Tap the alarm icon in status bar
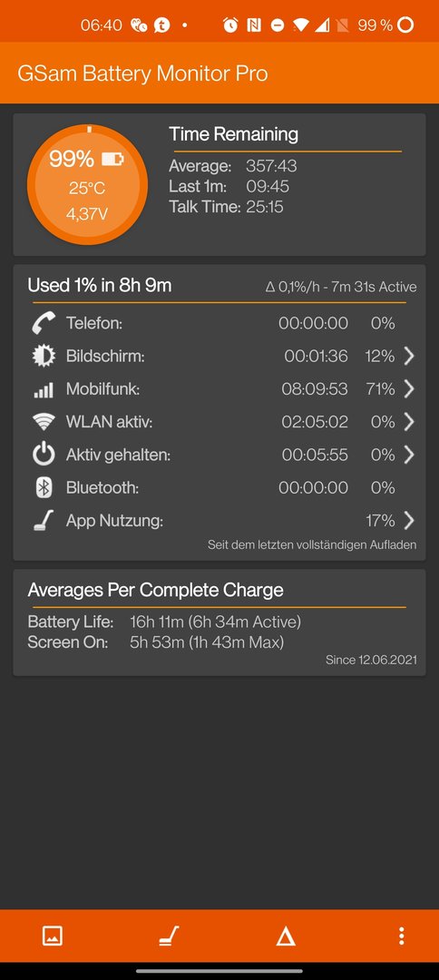This screenshot has width=439, height=980. pos(230,25)
